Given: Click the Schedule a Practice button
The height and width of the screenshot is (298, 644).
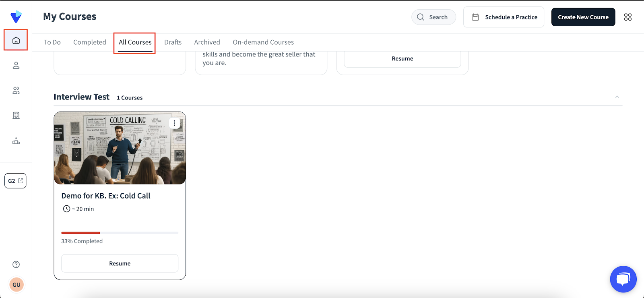Looking at the screenshot, I should [504, 17].
